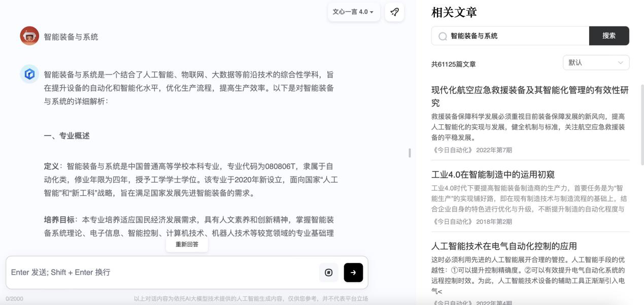Open article 人工智能技术在电气自动化控制的应用
The height and width of the screenshot is (305, 644).
[503, 246]
